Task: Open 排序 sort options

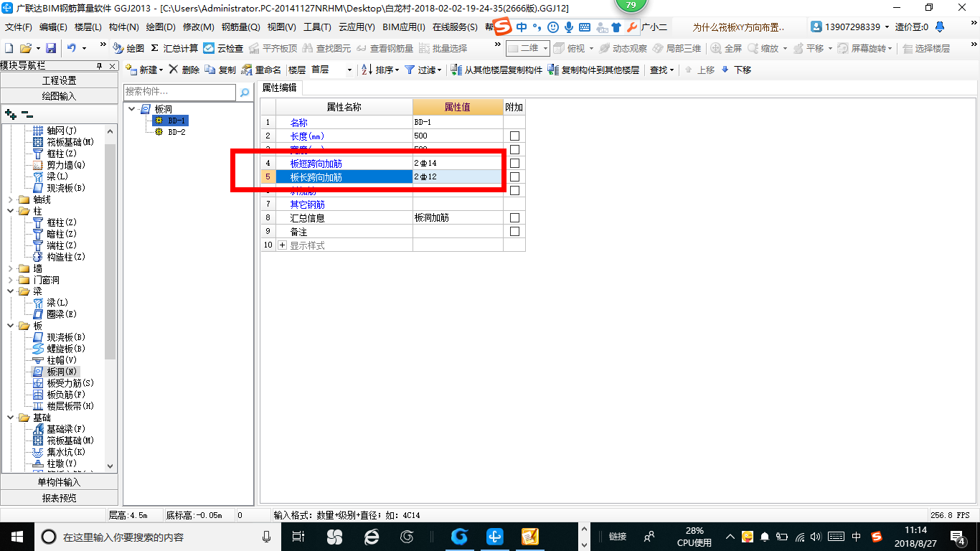Action: point(380,70)
